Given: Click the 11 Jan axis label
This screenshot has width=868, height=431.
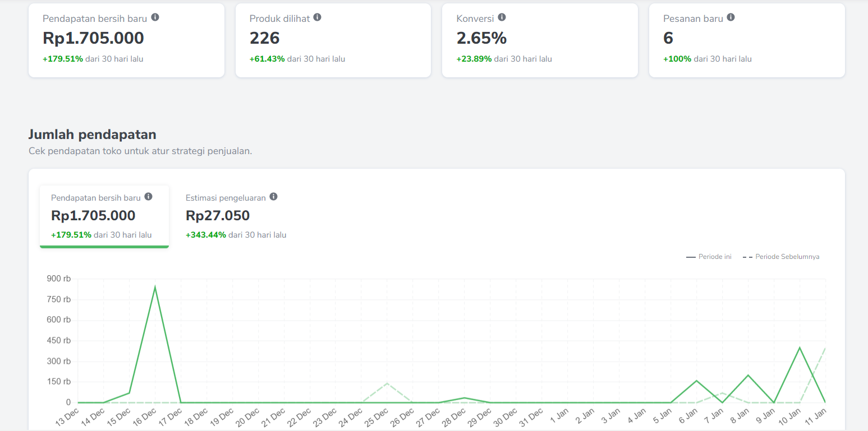Looking at the screenshot, I should click(816, 418).
